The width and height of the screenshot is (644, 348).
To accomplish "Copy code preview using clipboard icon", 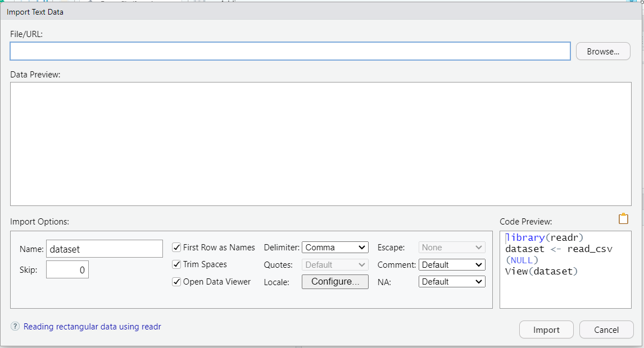I will [x=623, y=219].
